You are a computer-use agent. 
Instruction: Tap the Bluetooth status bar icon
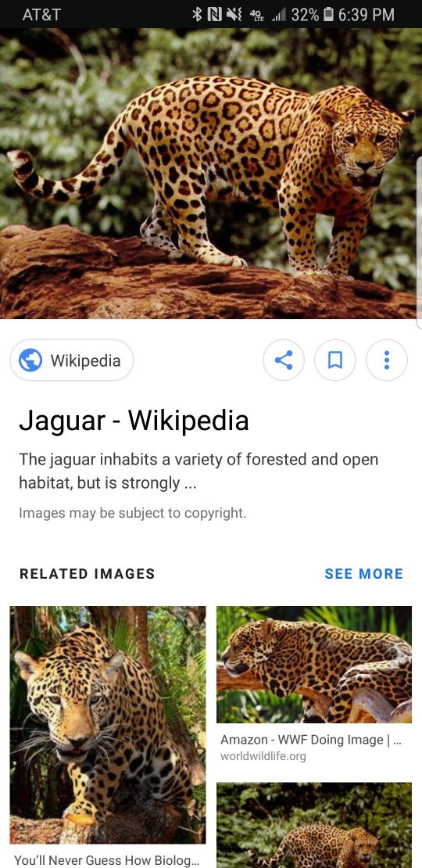196,14
